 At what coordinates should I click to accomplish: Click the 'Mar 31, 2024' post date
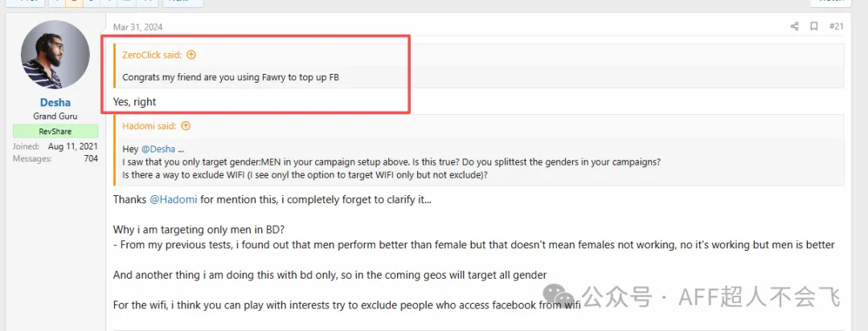coord(137,27)
